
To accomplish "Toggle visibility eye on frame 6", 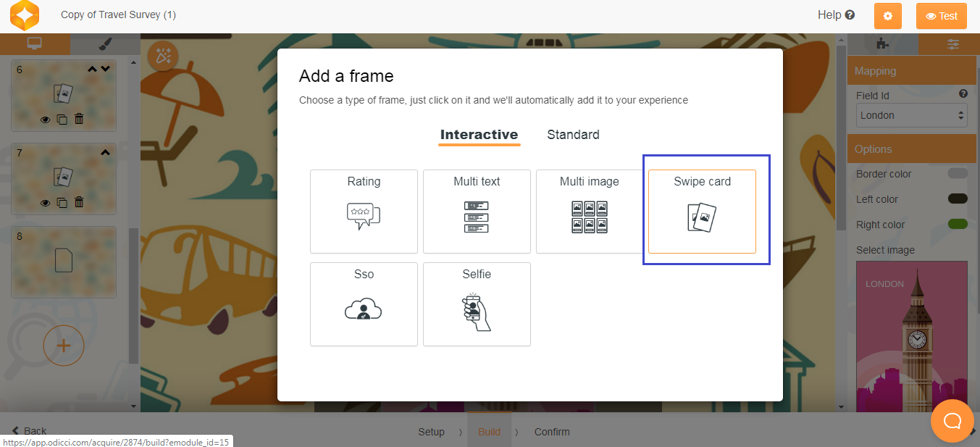I will (45, 120).
